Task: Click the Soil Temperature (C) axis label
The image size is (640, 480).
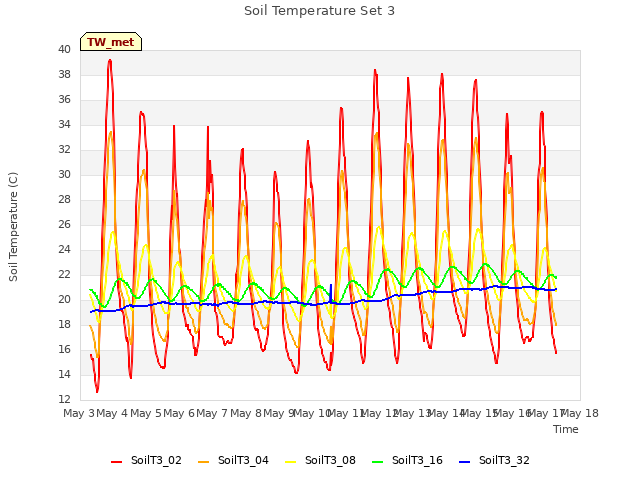Action: click(x=13, y=227)
